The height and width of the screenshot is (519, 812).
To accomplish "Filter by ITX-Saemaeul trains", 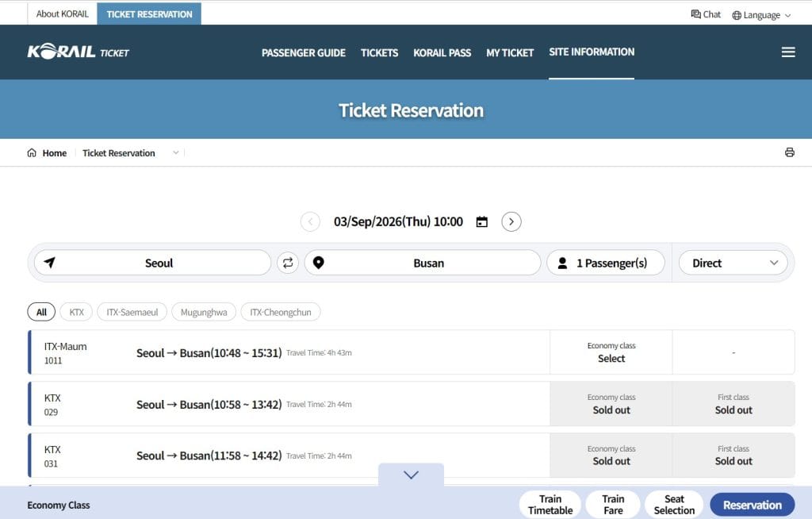I will pyautogui.click(x=132, y=312).
